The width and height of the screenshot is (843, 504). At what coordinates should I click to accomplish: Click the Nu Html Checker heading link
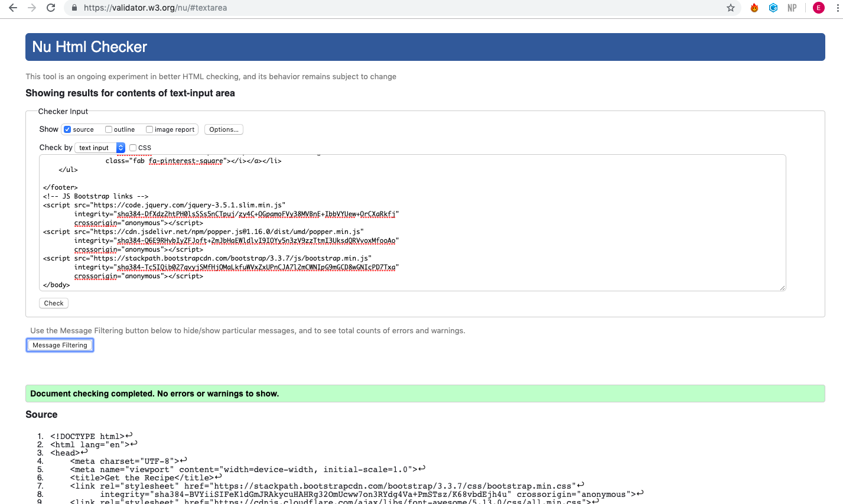[x=90, y=47]
